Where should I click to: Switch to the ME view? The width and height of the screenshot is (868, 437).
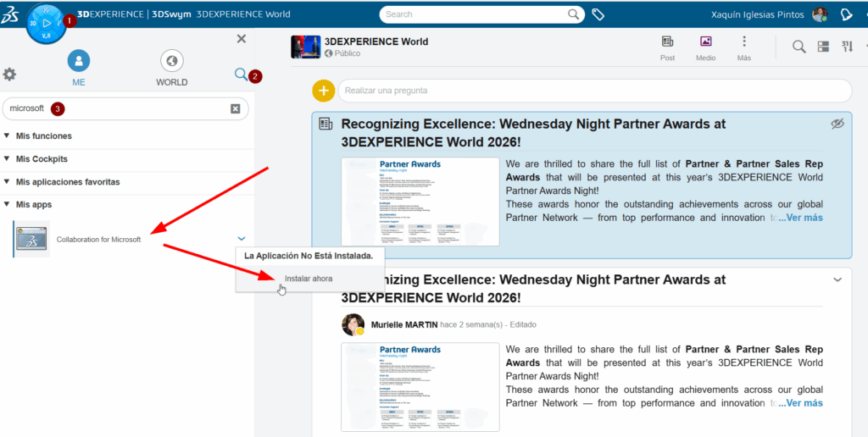tap(79, 68)
